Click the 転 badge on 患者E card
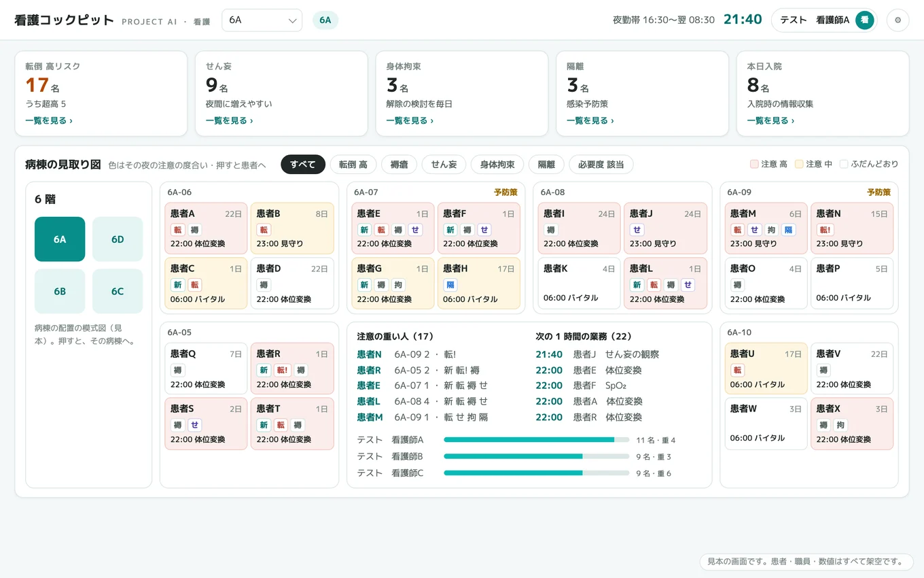 coord(382,230)
